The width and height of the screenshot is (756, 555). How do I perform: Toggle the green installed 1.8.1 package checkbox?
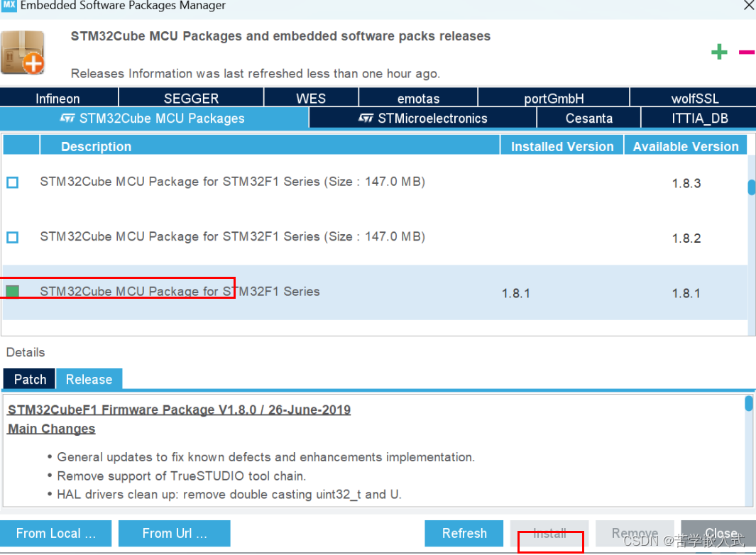pos(13,291)
